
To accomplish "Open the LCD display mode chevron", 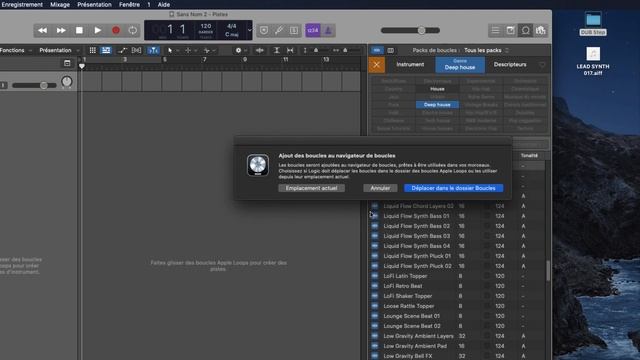I will pos(249,30).
